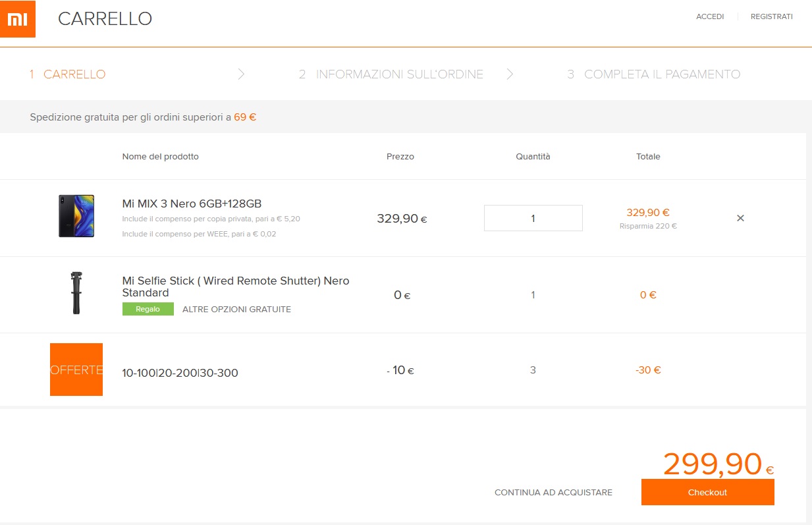Select step 3 COMPLETA IL PAGAMENTO
Viewport: 812px width, 525px height.
[654, 74]
